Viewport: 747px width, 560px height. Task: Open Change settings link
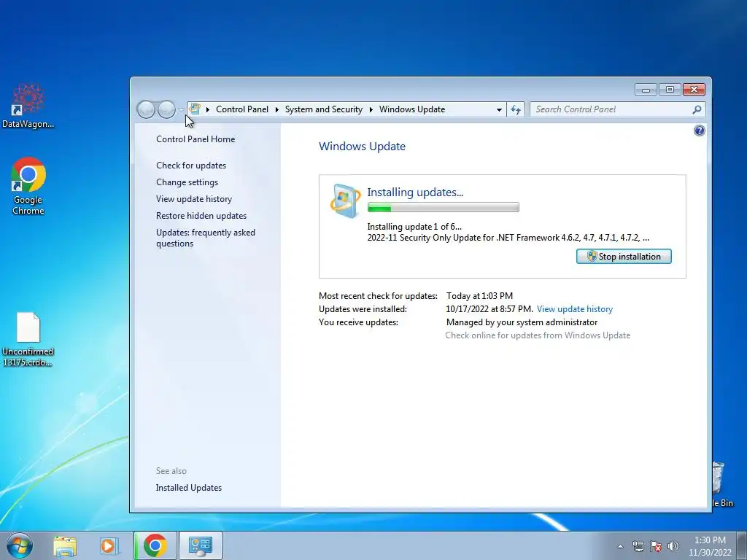pos(187,182)
